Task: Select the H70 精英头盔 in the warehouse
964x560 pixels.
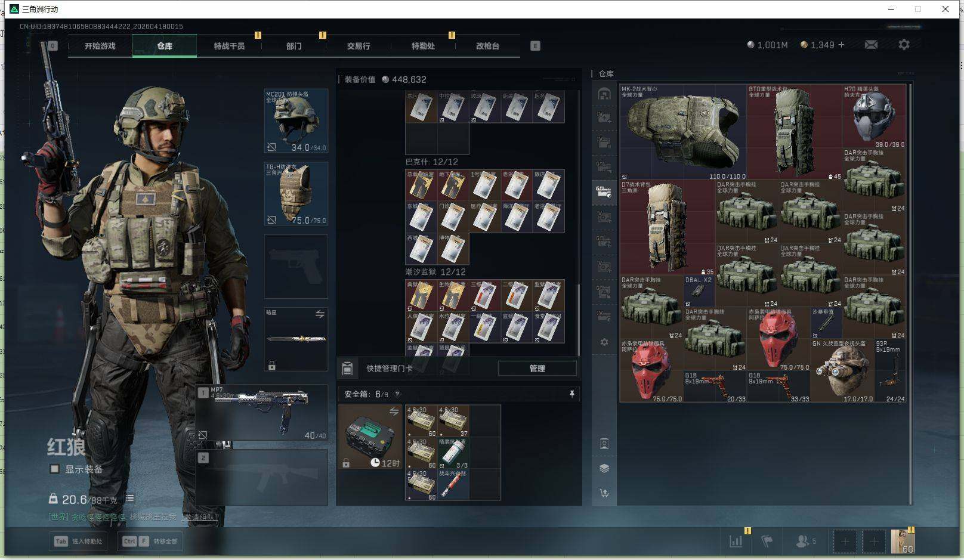Action: (x=874, y=116)
